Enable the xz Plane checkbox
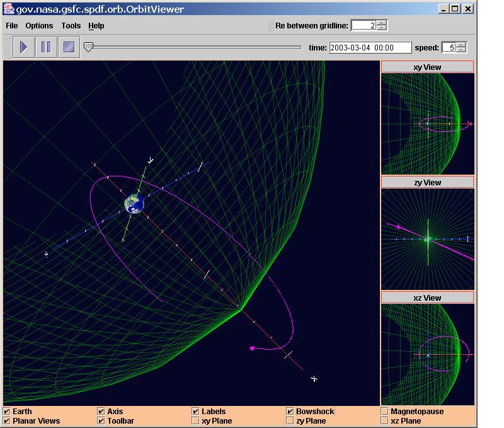Screen dimensions: 504x428 coord(384,420)
